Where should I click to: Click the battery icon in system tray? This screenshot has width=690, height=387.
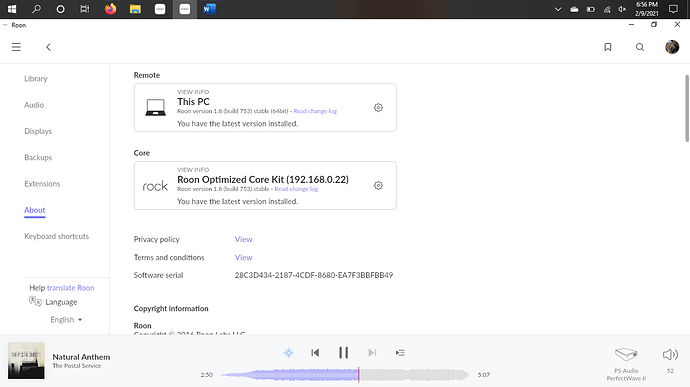[x=591, y=9]
